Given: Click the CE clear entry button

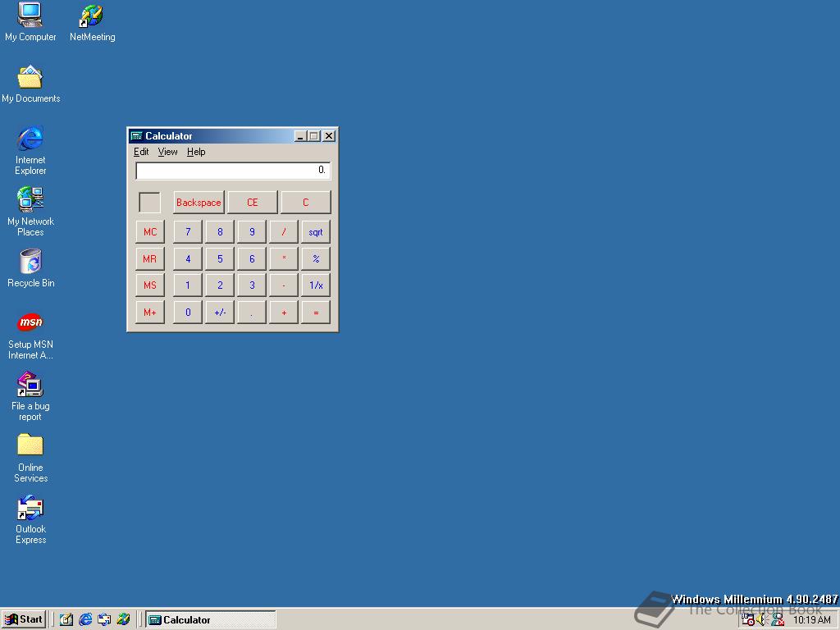Looking at the screenshot, I should (253, 203).
